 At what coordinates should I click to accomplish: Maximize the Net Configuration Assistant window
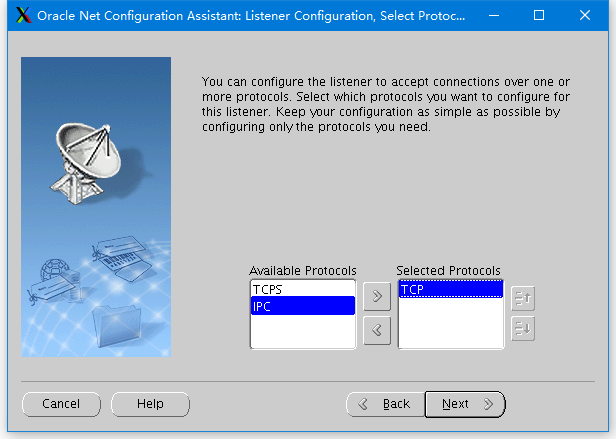tap(539, 16)
